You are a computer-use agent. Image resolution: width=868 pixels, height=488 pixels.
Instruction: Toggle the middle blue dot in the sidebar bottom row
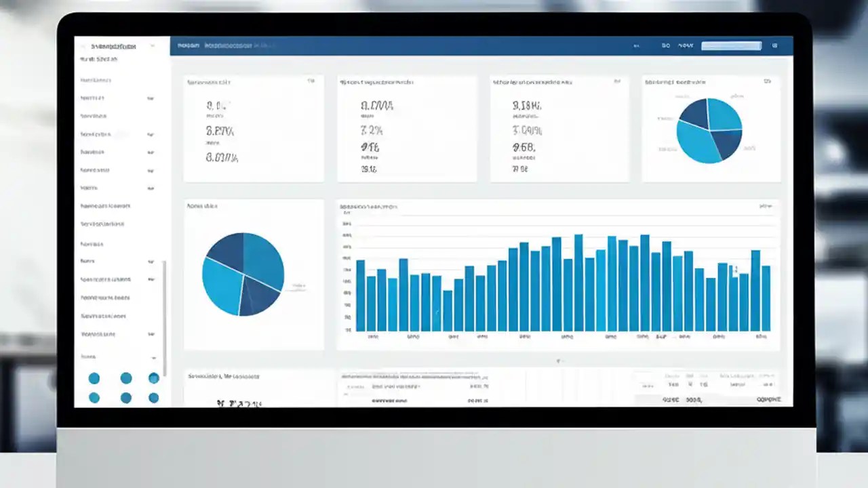coord(126,398)
